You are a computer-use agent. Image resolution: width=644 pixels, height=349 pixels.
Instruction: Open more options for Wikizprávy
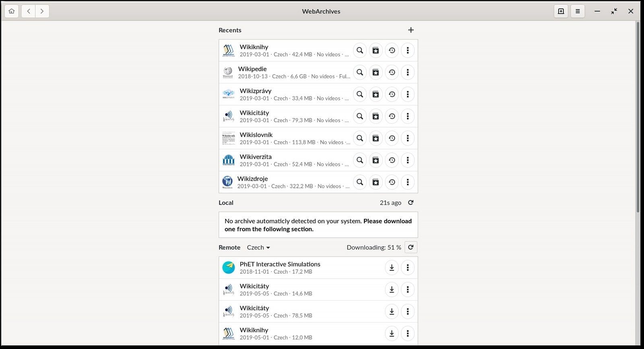[408, 94]
